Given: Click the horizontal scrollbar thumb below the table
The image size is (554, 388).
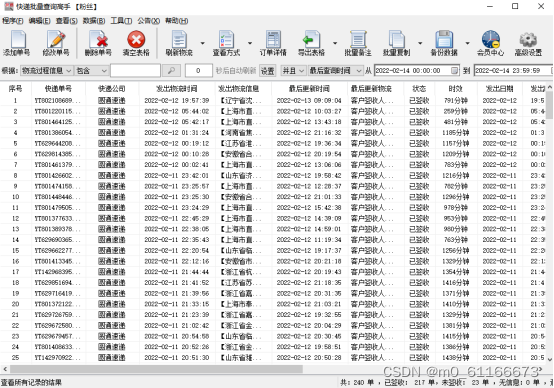Looking at the screenshot, I should (157, 369).
